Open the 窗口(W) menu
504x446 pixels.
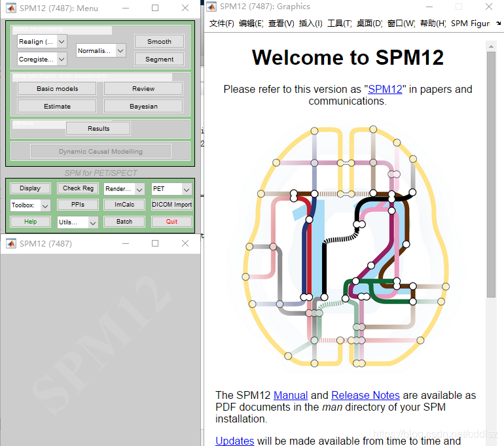(x=401, y=24)
